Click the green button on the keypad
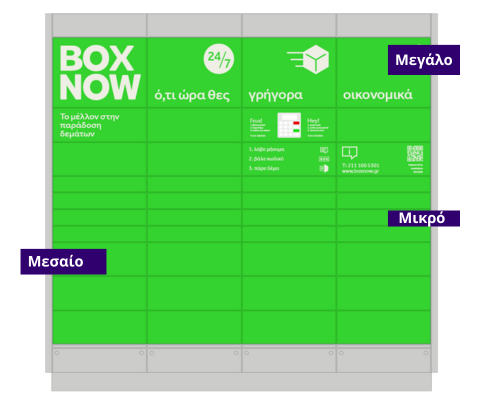Viewport: 500px width, 400px height. (x=296, y=130)
